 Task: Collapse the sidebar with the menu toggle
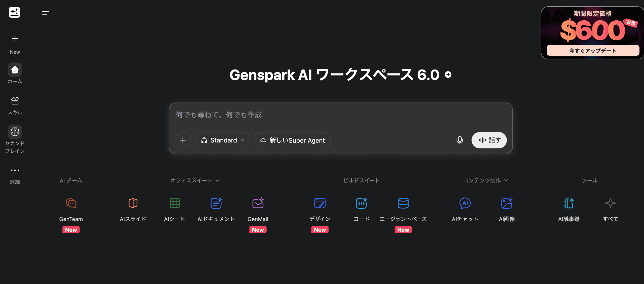[45, 13]
